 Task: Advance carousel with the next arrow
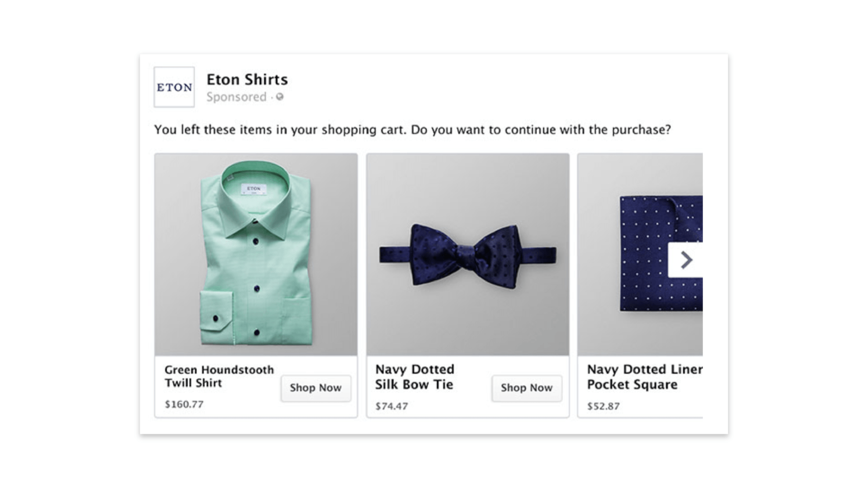686,260
